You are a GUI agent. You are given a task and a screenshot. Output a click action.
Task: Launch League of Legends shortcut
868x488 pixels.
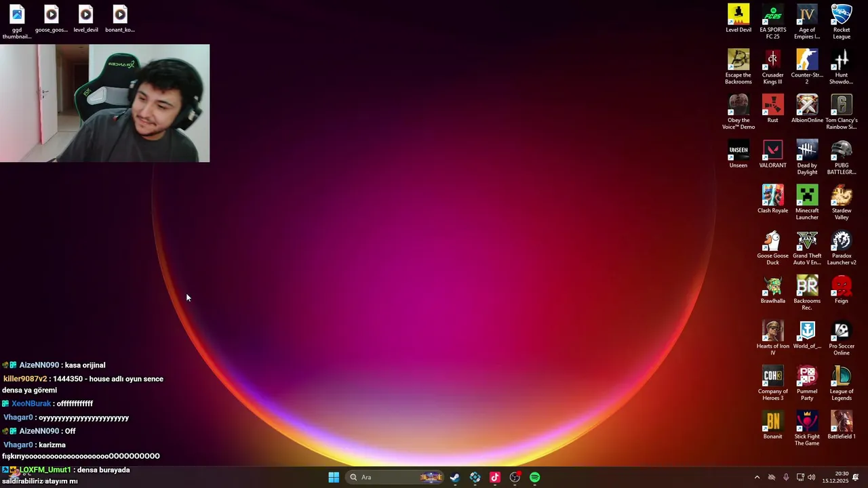coord(842,383)
